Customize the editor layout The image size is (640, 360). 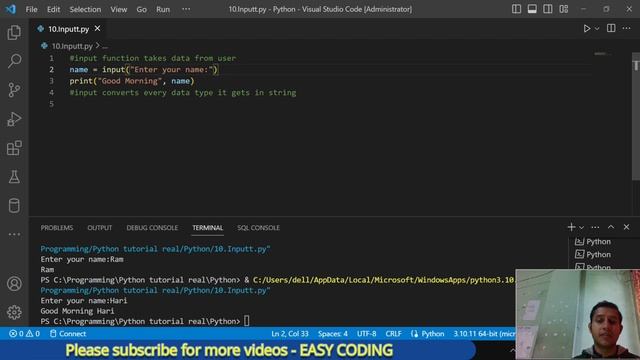point(564,9)
